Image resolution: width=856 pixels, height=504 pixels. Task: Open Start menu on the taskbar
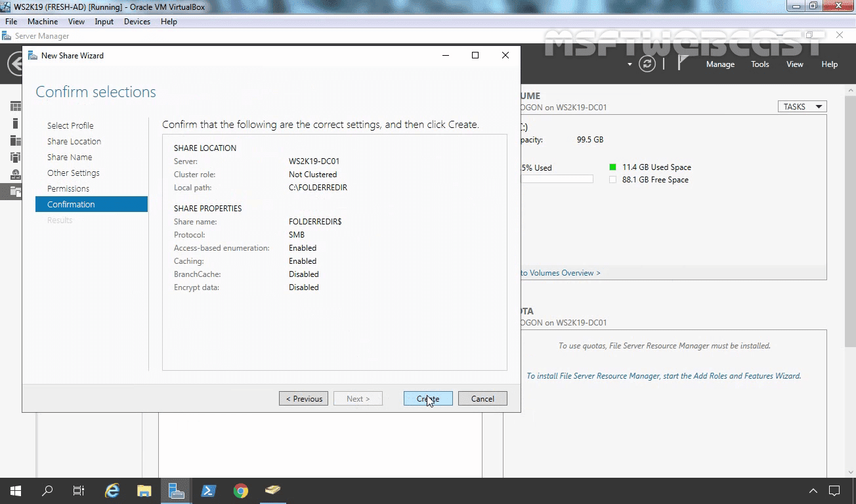point(15,490)
